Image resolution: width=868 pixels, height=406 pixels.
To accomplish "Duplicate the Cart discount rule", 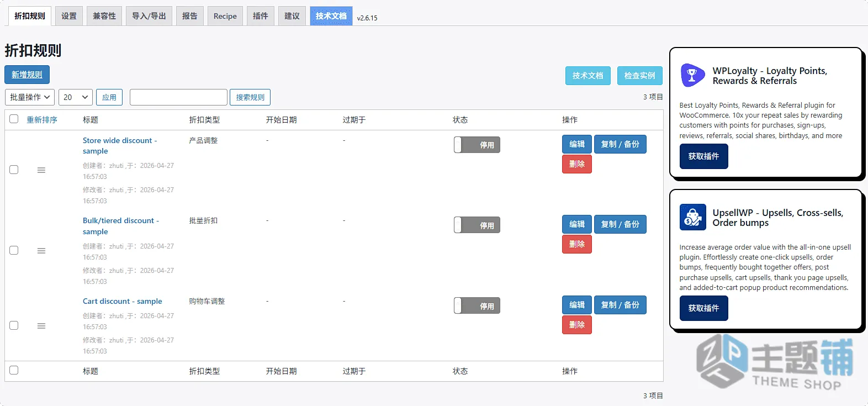I will click(620, 305).
